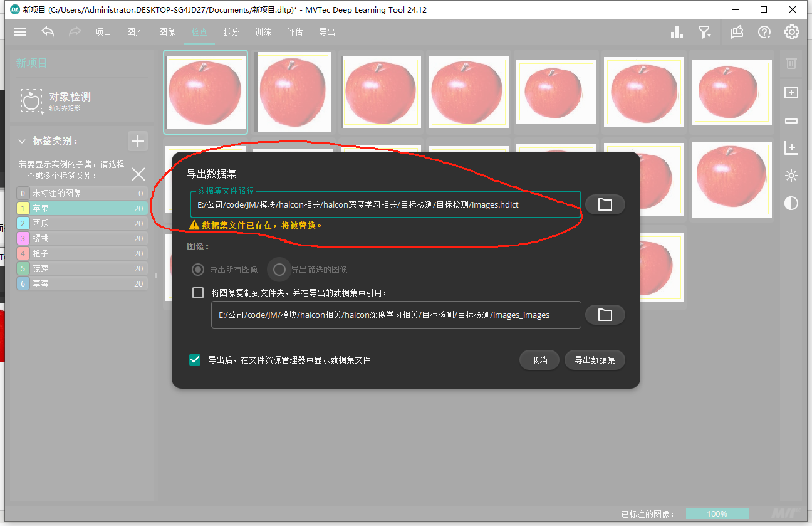Click the 苹果 label color swatch
The image size is (812, 526).
coord(24,208)
